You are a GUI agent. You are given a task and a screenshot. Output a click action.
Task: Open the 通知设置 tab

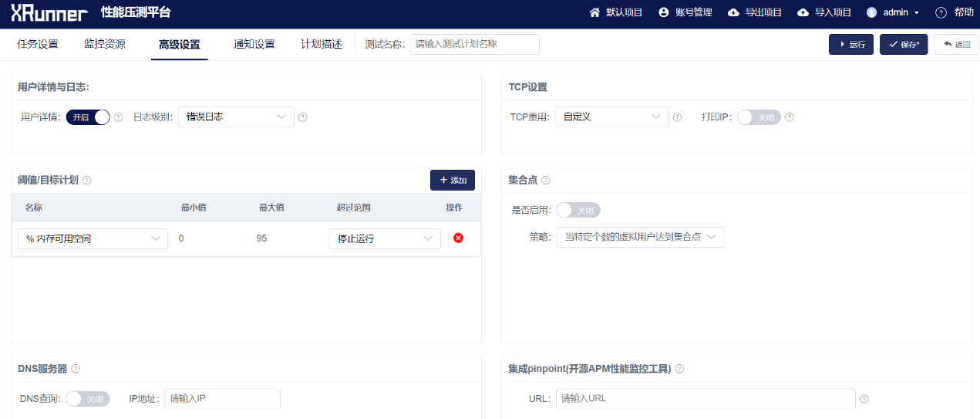pyautogui.click(x=254, y=44)
